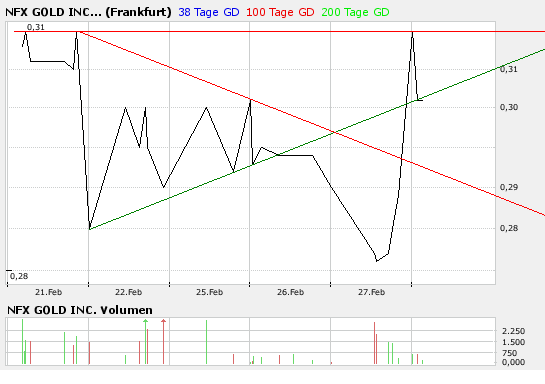Viewport: 545px width, 384px height.
Task: Click the 1.500 volume axis label
Action: point(513,342)
